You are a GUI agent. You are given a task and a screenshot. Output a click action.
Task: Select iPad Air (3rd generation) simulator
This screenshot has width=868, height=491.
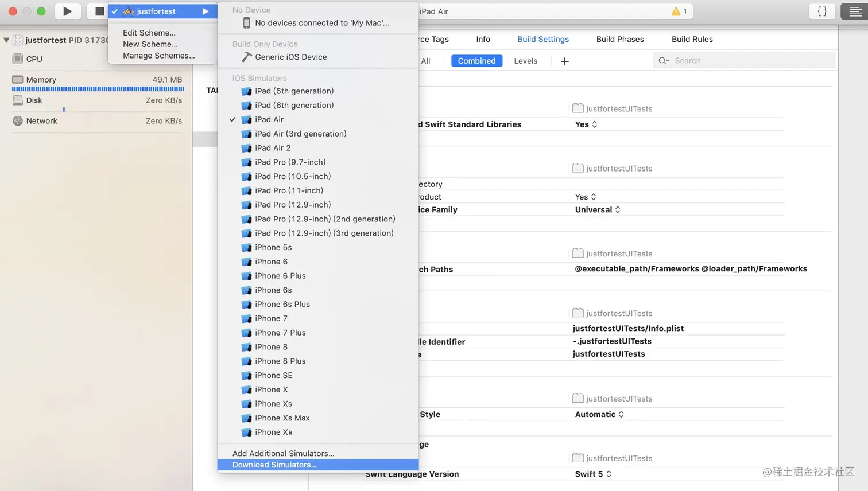318,134
